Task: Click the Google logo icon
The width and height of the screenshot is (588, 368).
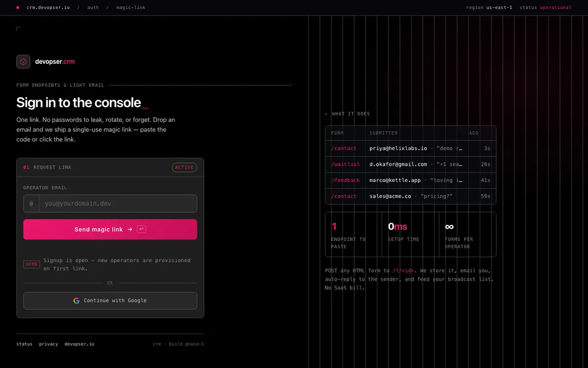Action: [76, 301]
